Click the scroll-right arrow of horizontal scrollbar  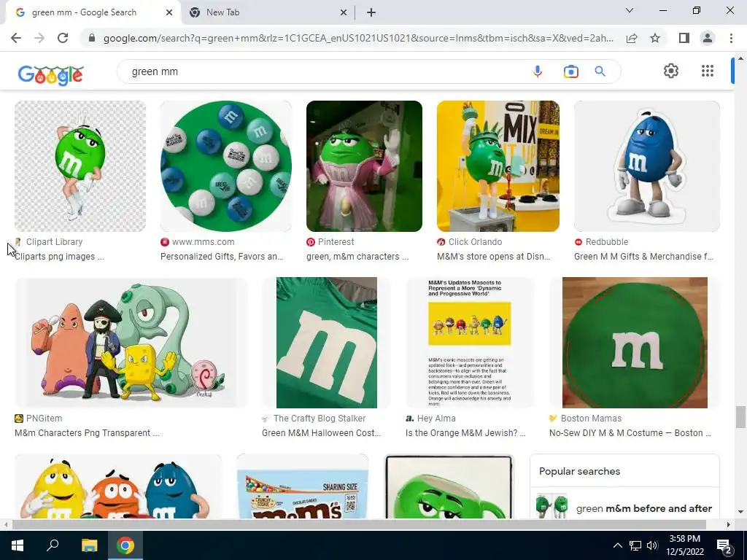point(729,524)
